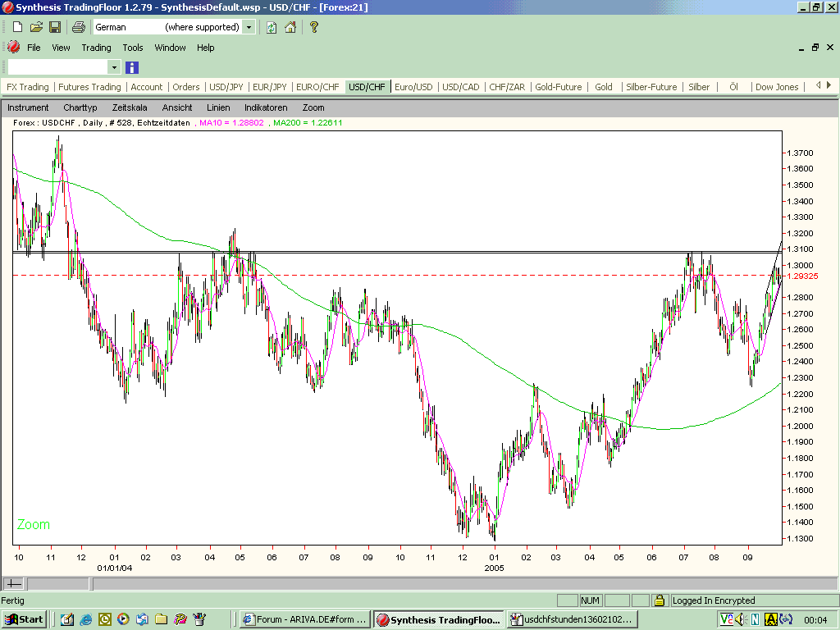Switch to the Euro/USD tab
Image resolution: width=840 pixels, height=630 pixels.
click(413, 87)
